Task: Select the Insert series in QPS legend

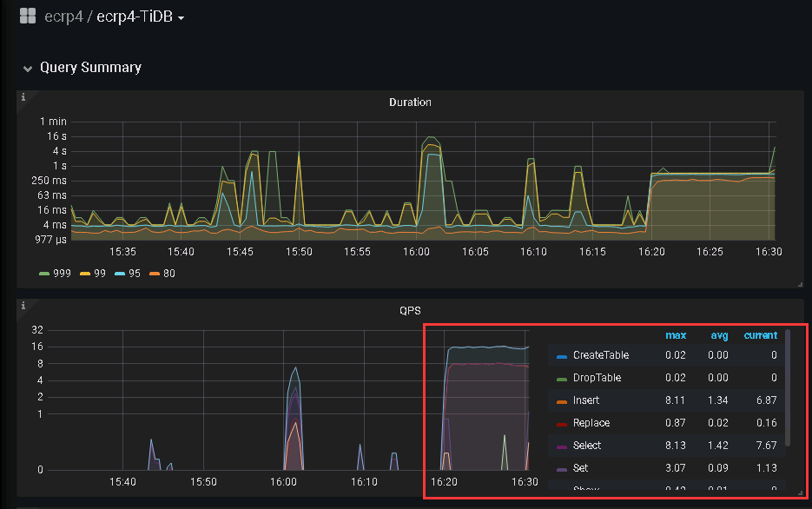Action: coord(586,400)
